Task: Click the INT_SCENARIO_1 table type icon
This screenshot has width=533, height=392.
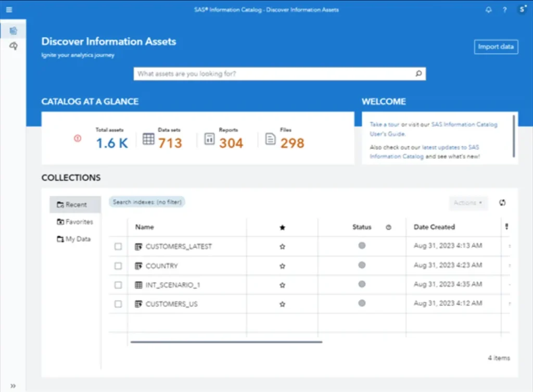Action: (x=138, y=285)
